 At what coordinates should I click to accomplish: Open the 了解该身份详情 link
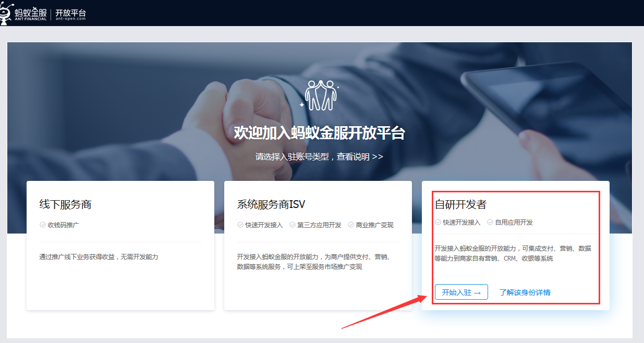(x=525, y=292)
